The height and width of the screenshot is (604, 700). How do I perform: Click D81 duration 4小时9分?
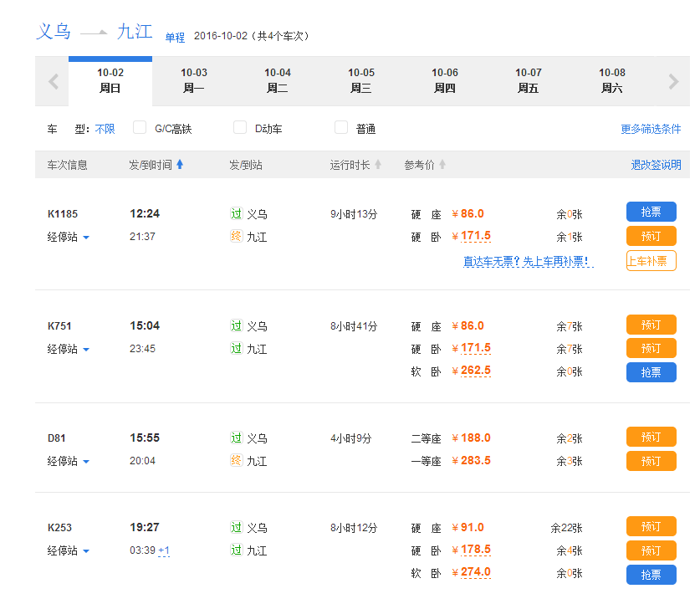pos(351,438)
